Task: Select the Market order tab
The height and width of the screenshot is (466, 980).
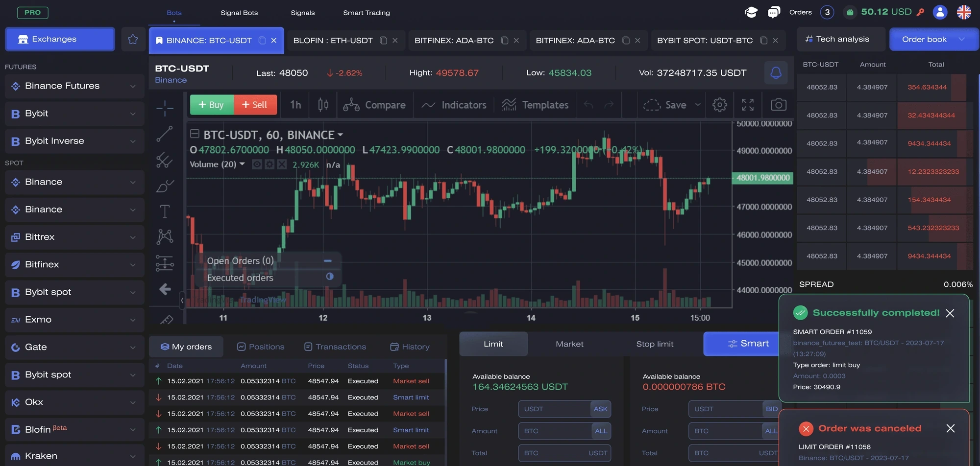Action: [x=569, y=344]
